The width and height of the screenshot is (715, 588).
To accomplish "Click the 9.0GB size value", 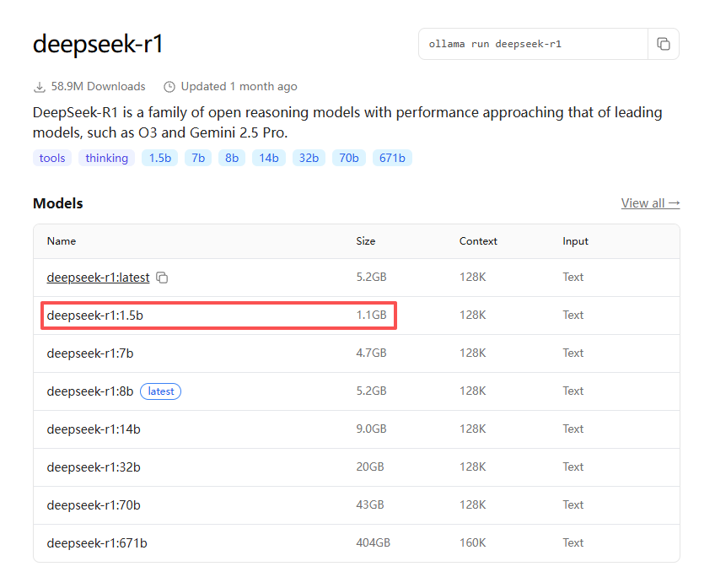I will pyautogui.click(x=371, y=429).
